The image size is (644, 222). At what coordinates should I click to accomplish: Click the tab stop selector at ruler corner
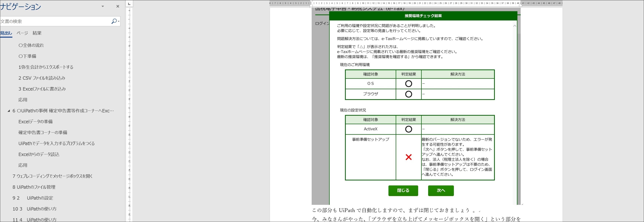129,4
